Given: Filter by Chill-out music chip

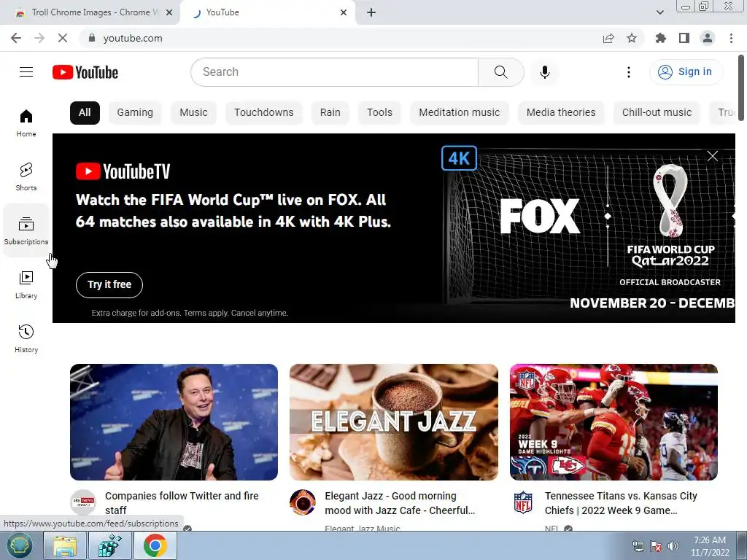Looking at the screenshot, I should coord(657,112).
